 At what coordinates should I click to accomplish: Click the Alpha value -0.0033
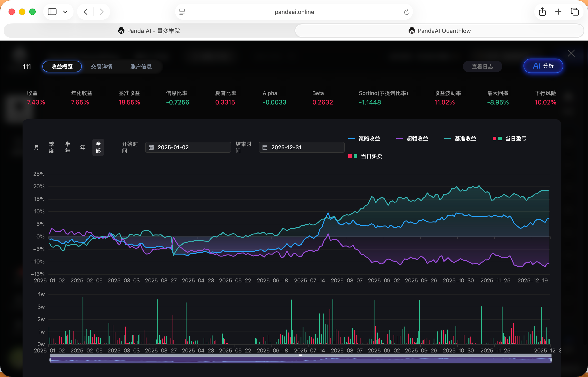[x=274, y=102]
